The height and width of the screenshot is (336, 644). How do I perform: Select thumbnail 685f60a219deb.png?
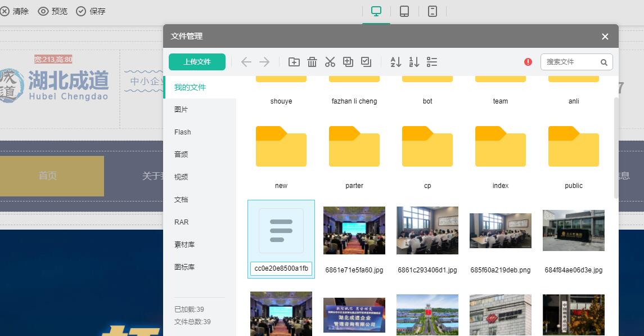(x=501, y=231)
